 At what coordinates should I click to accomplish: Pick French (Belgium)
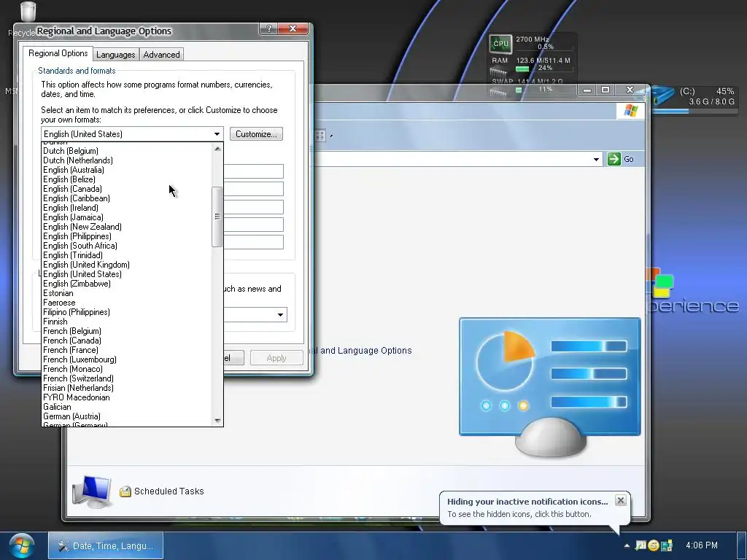(127, 331)
